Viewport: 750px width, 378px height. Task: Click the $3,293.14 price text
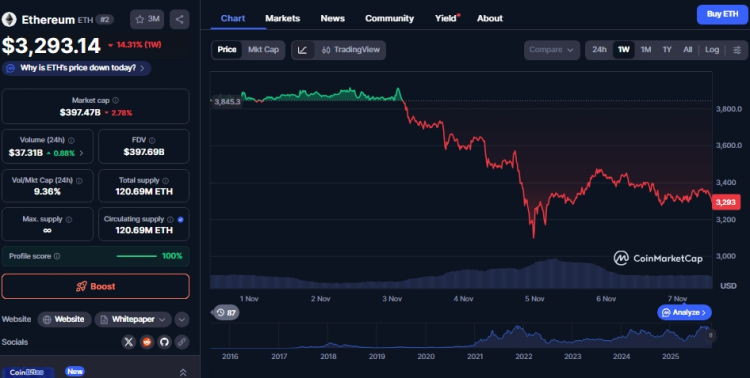point(51,46)
